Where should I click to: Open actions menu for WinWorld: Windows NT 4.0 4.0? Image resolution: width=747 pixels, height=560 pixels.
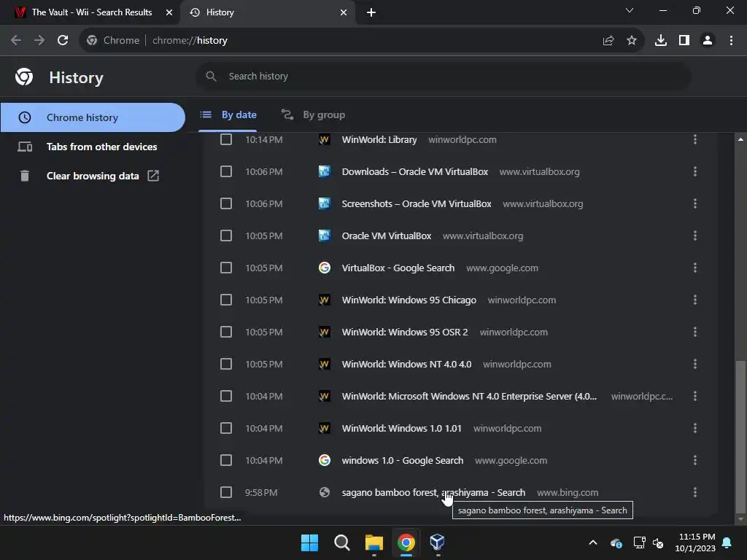[695, 364]
